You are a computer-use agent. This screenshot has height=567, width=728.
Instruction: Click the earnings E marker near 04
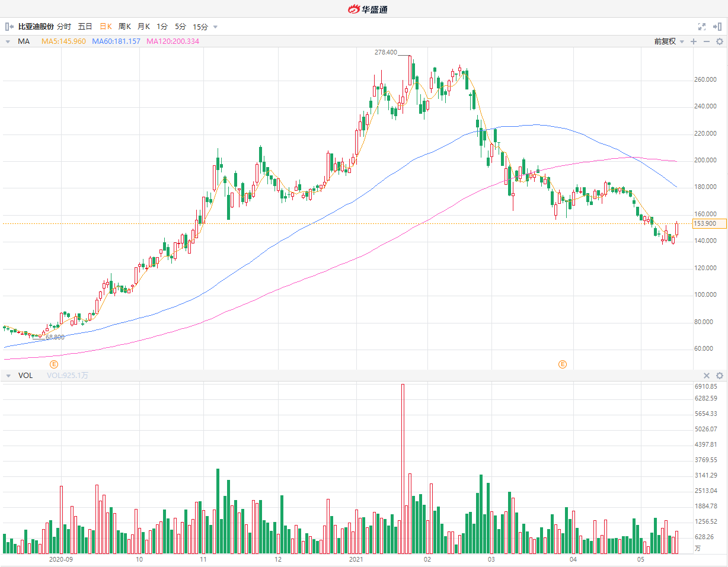(x=563, y=364)
